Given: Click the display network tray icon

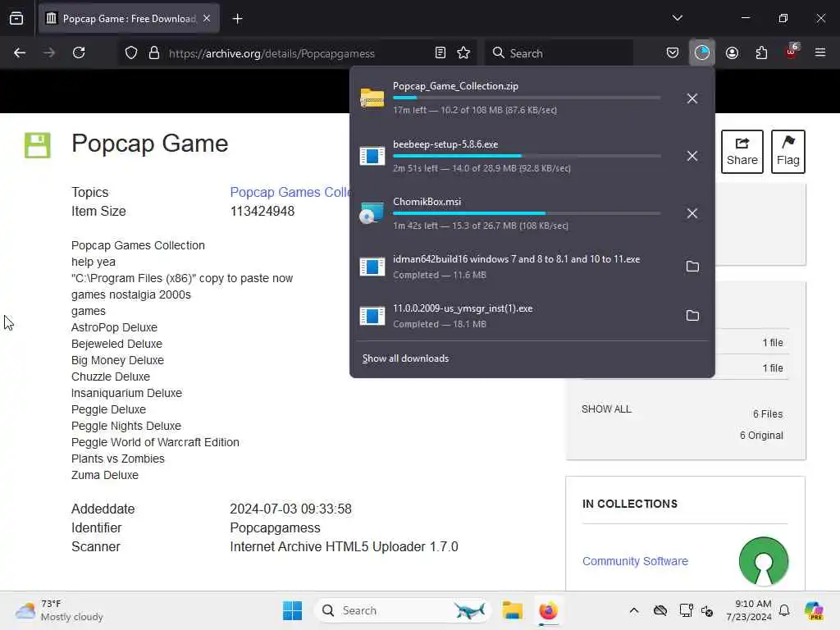Looking at the screenshot, I should pyautogui.click(x=686, y=610).
